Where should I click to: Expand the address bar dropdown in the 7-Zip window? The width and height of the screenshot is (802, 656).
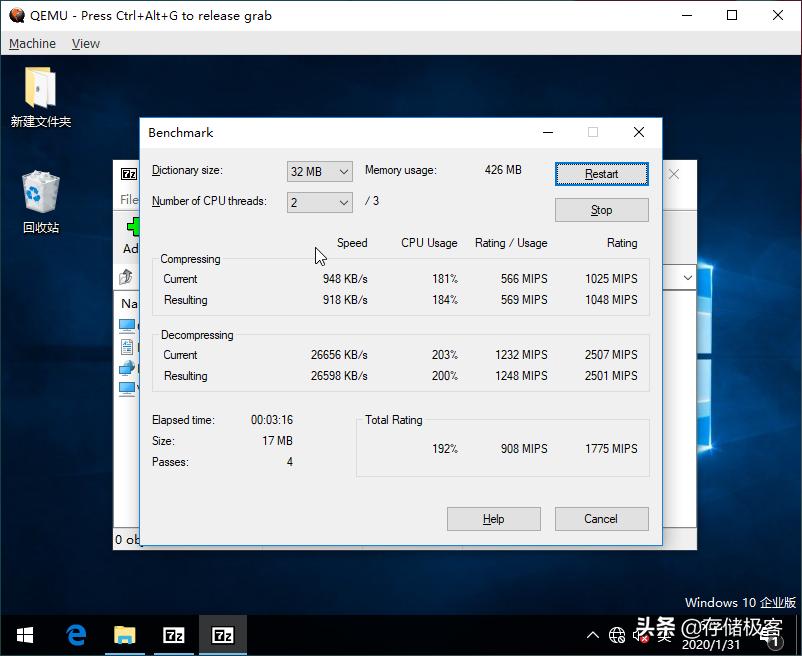[x=687, y=278]
